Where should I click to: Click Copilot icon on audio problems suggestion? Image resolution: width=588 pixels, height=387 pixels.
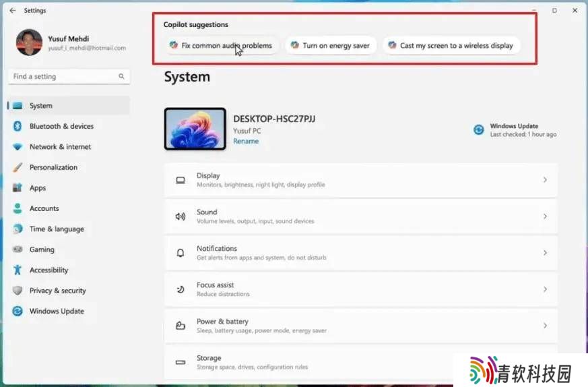point(173,45)
